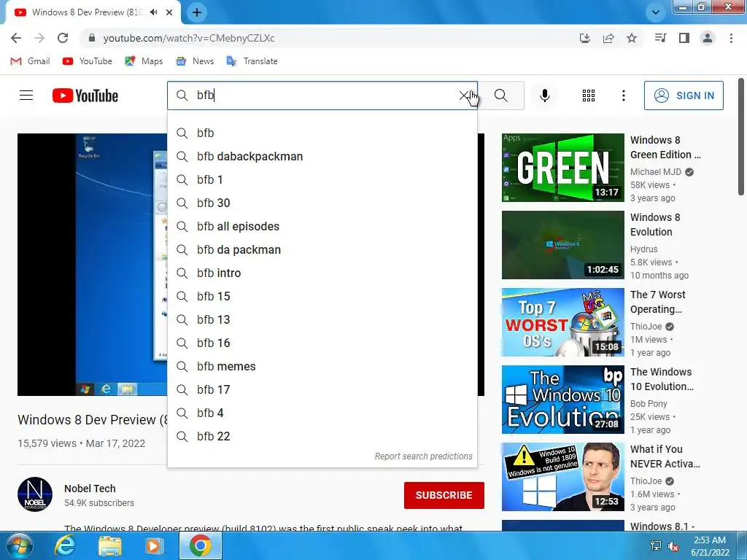The height and width of the screenshot is (560, 747).
Task: Select suggestion 'bfb all episodes'
Action: [322, 227]
